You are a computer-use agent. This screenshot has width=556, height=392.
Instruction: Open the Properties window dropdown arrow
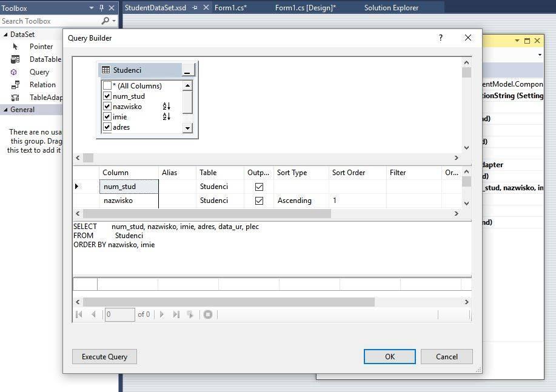(517, 41)
